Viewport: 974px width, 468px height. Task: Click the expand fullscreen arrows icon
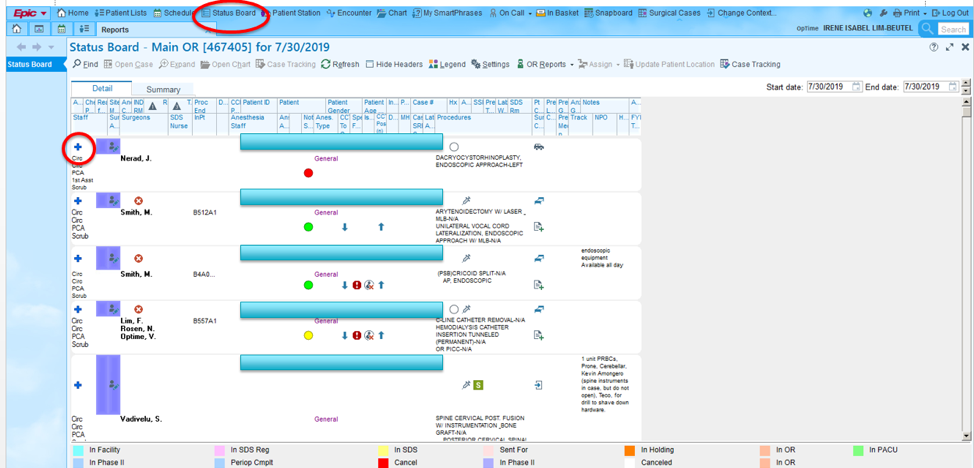(x=949, y=47)
